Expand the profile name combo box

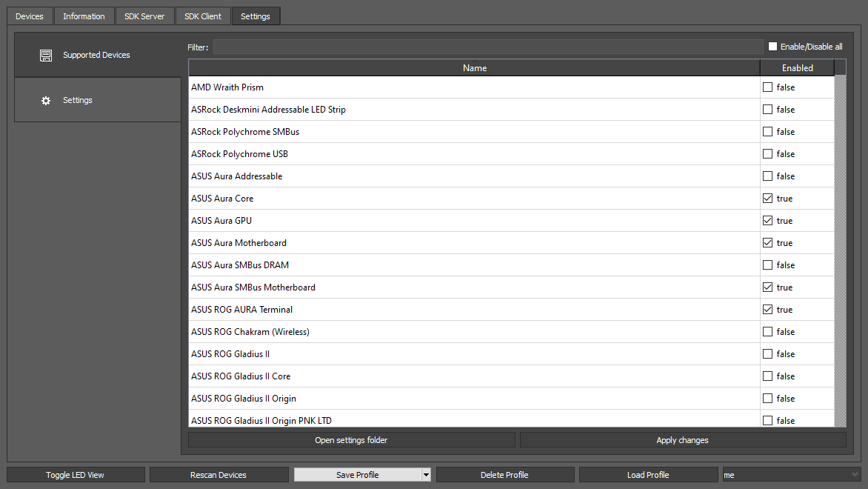click(791, 475)
